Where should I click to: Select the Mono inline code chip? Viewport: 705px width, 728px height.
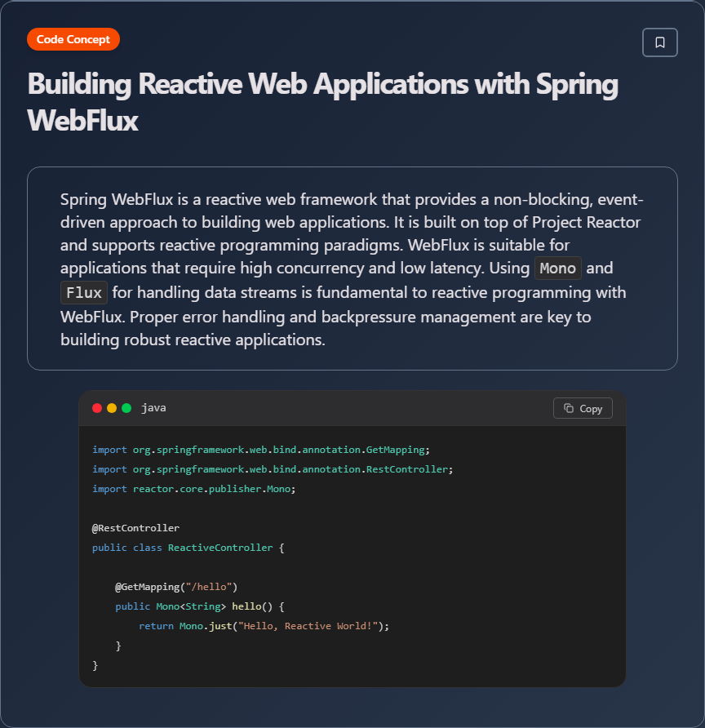point(558,268)
